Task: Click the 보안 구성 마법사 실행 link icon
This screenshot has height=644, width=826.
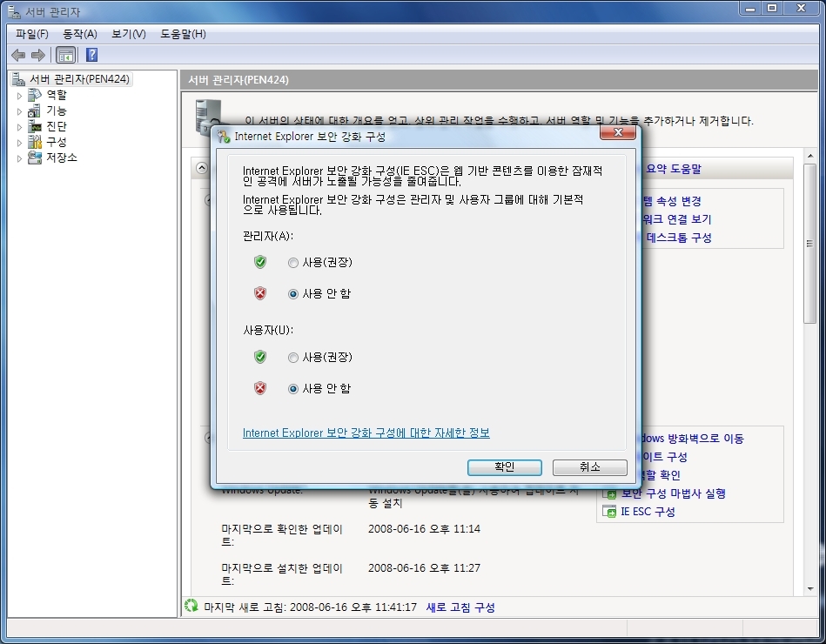Action: pyautogui.click(x=609, y=493)
